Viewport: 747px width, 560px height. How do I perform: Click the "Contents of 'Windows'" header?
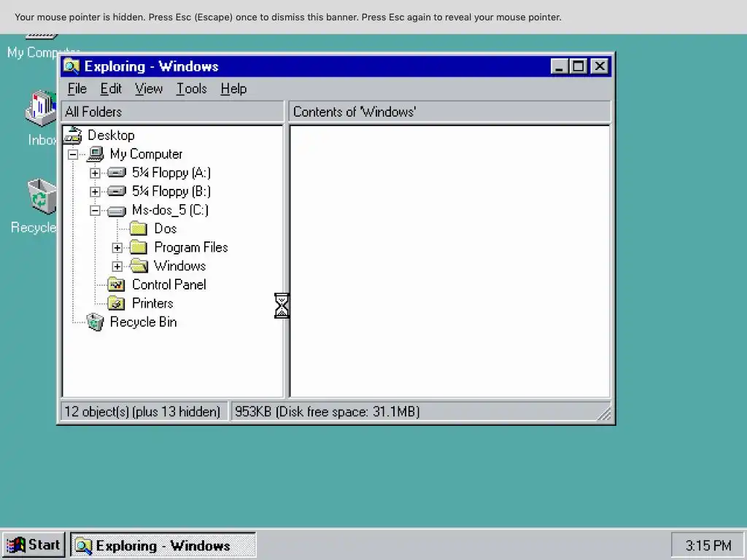(x=449, y=112)
